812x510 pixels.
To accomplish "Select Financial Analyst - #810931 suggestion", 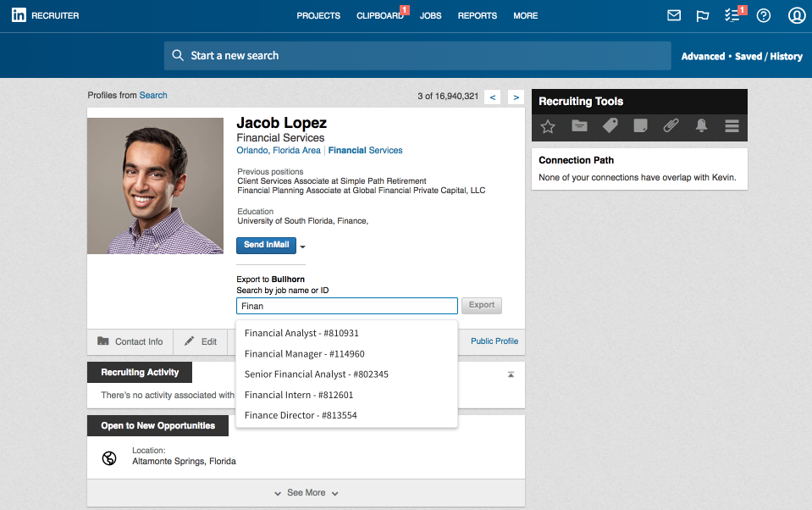I will point(346,333).
